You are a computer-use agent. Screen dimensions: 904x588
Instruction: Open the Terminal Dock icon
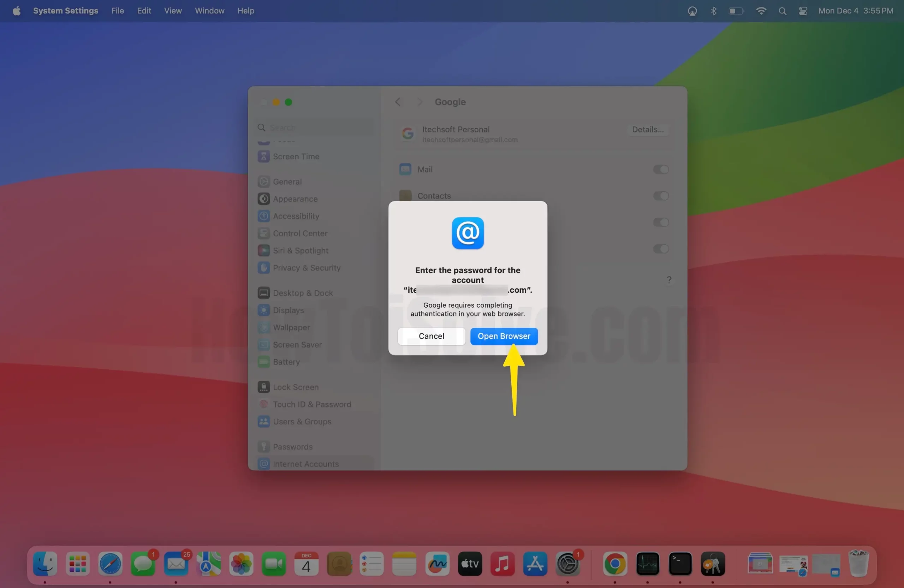pos(680,564)
